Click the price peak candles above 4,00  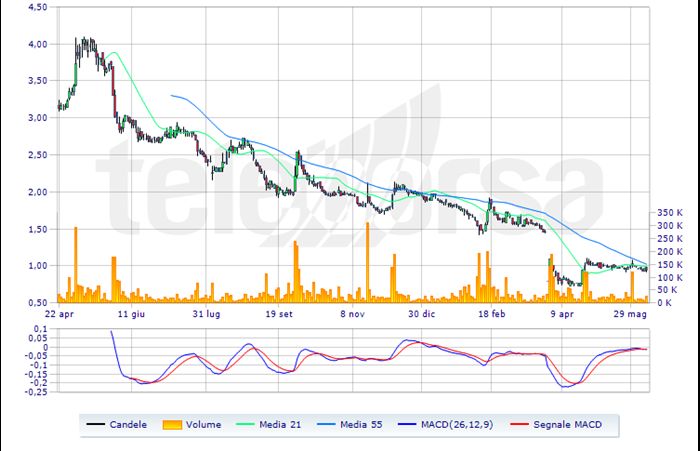[x=86, y=47]
